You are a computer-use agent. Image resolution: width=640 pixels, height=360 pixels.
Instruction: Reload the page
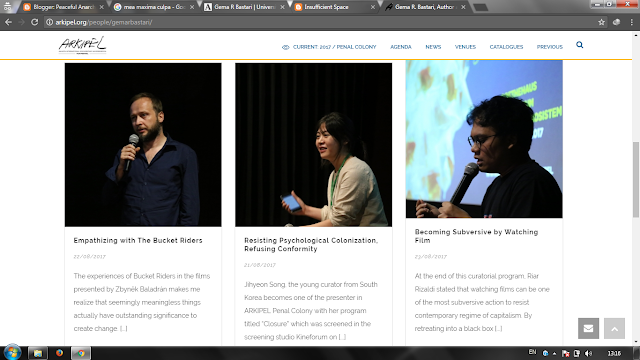click(35, 22)
